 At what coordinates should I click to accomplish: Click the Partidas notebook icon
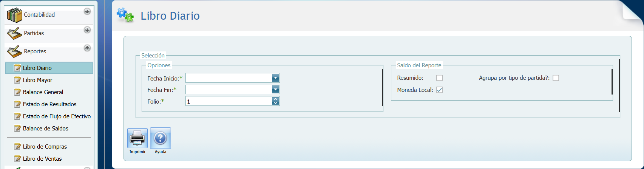[14, 33]
